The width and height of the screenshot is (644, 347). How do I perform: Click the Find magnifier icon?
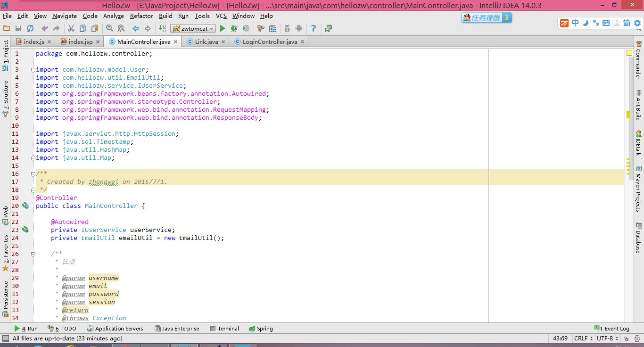tap(109, 29)
